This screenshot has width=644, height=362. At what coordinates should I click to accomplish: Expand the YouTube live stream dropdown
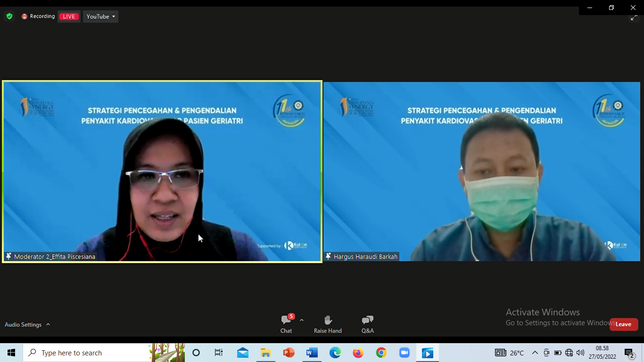(x=101, y=16)
